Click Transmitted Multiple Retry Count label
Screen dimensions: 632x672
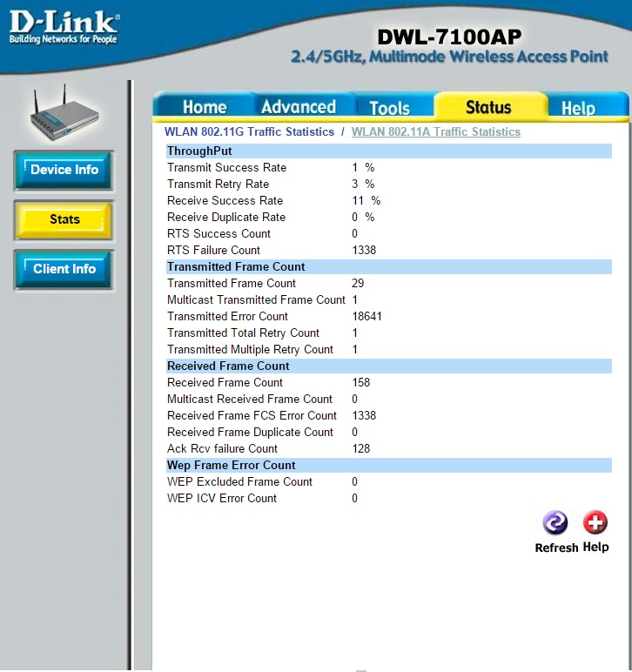click(250, 350)
